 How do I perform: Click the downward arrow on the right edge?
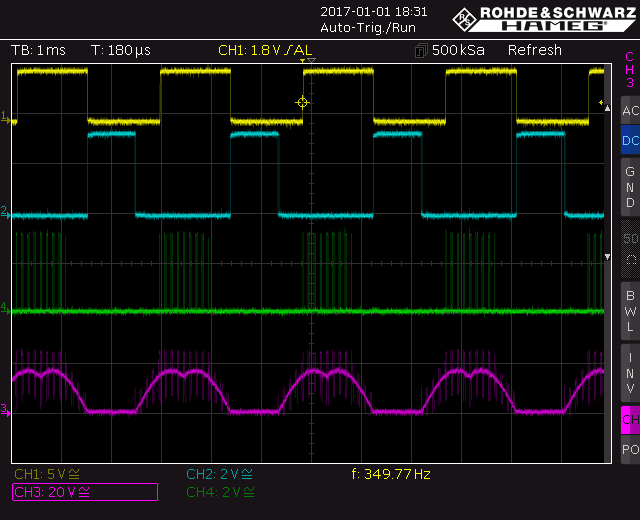607,257
